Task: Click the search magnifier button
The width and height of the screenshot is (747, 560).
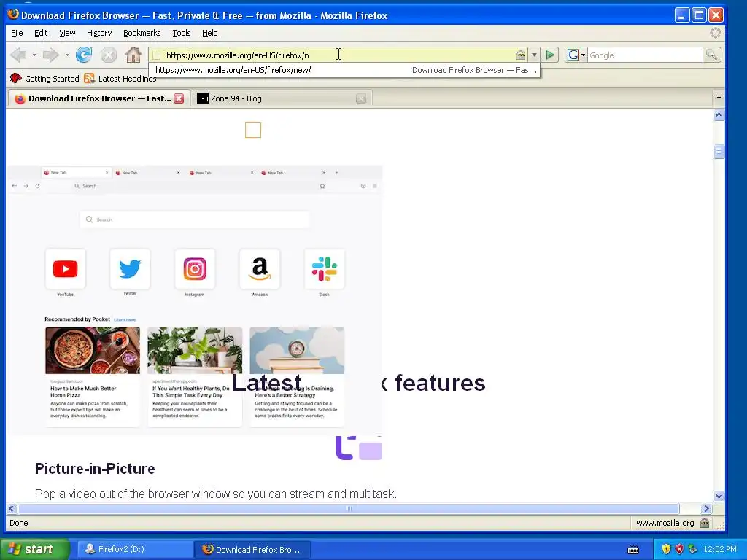Action: 711,55
